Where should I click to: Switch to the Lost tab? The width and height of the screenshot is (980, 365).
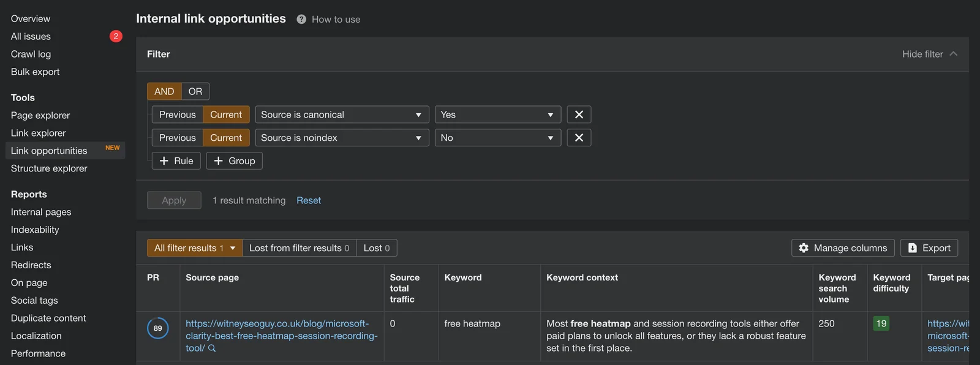tap(377, 248)
